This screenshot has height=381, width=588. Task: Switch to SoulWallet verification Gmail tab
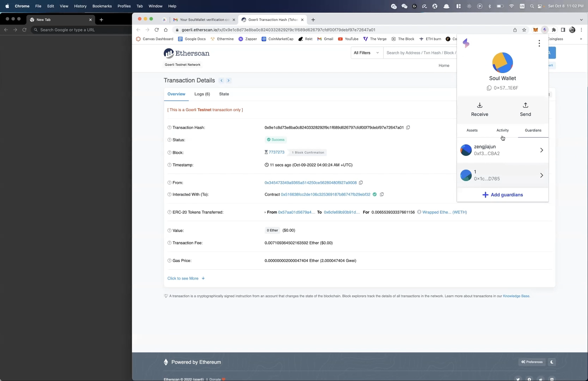coord(204,20)
